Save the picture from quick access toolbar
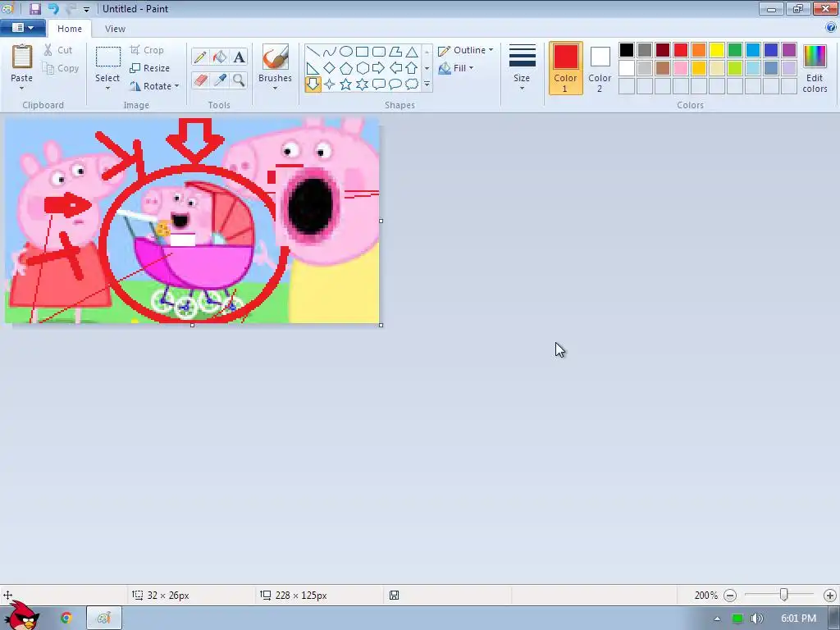840x630 pixels. coord(34,8)
